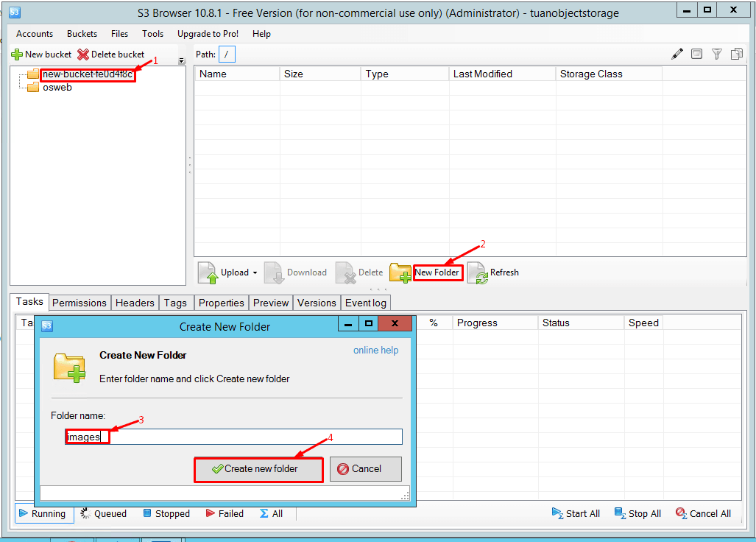This screenshot has width=756, height=542.
Task: Sort by the Name column header
Action: click(x=237, y=74)
